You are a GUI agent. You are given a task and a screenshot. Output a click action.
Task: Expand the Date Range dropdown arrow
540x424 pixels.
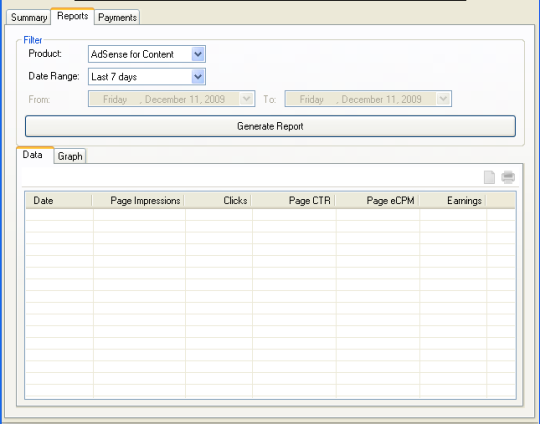(x=198, y=76)
